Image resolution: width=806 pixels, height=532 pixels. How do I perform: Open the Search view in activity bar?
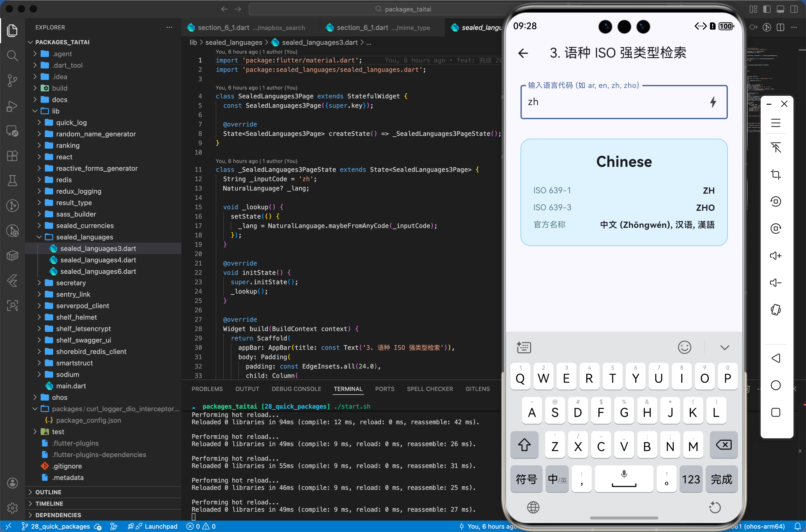click(12, 55)
